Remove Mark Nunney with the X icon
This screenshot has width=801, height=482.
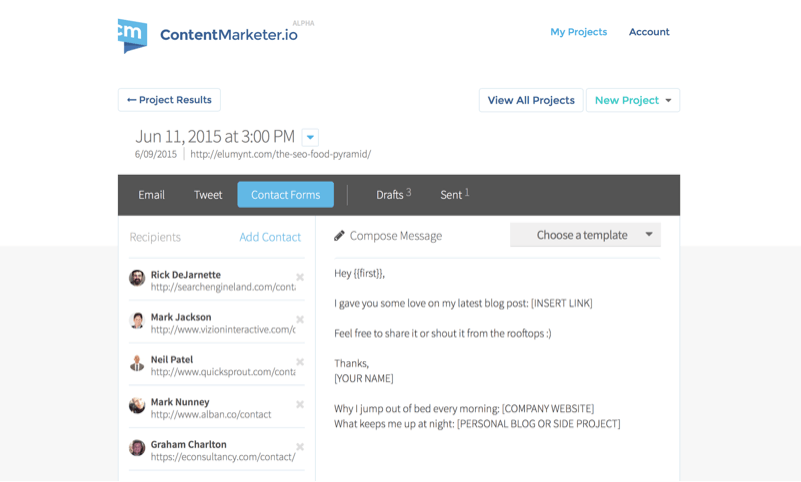(x=300, y=404)
